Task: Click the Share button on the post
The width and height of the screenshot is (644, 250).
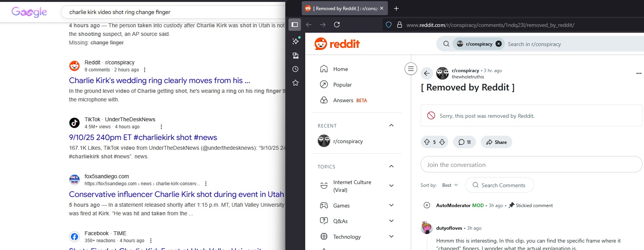Action: pyautogui.click(x=496, y=142)
